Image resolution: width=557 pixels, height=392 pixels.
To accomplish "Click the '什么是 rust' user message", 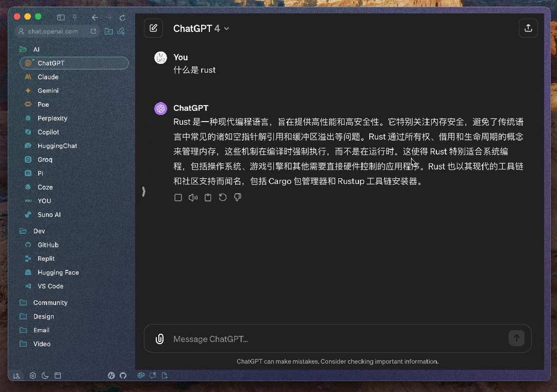I will pos(194,70).
